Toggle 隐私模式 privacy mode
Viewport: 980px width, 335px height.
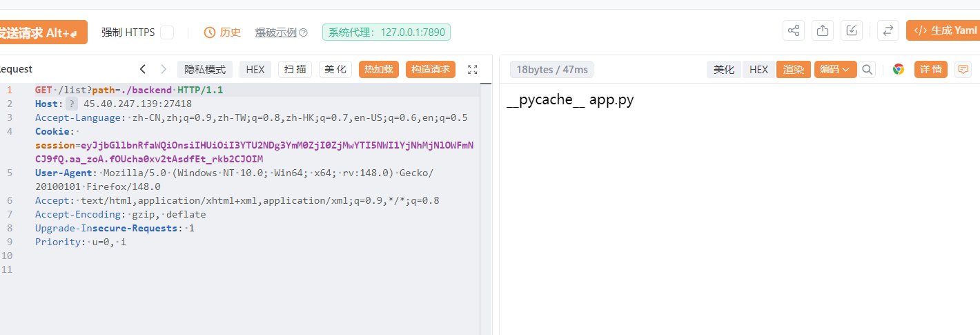coord(205,69)
